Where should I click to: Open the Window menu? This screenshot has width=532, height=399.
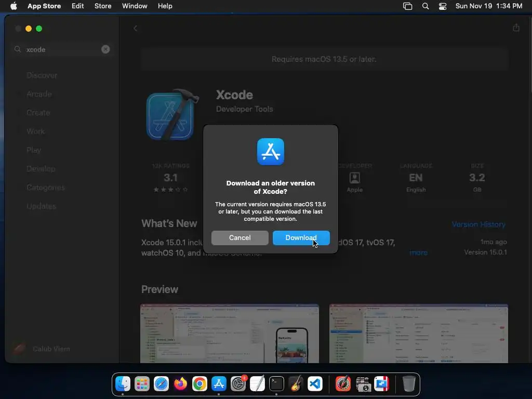pos(135,6)
